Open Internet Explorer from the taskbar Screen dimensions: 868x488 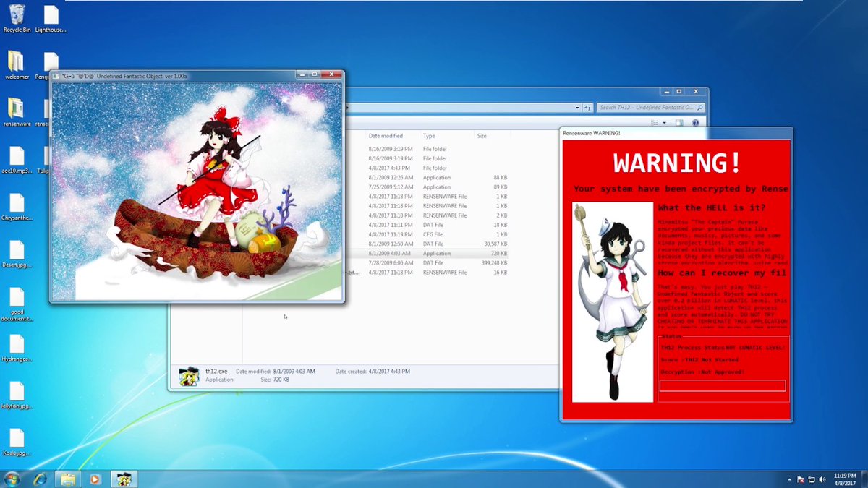point(41,479)
